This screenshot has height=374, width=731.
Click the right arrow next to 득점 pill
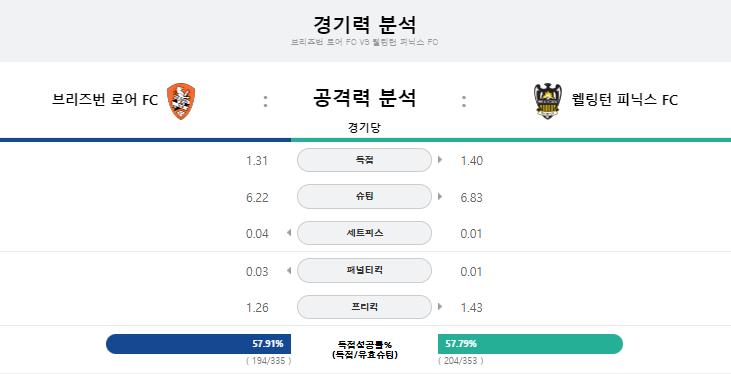(x=440, y=160)
